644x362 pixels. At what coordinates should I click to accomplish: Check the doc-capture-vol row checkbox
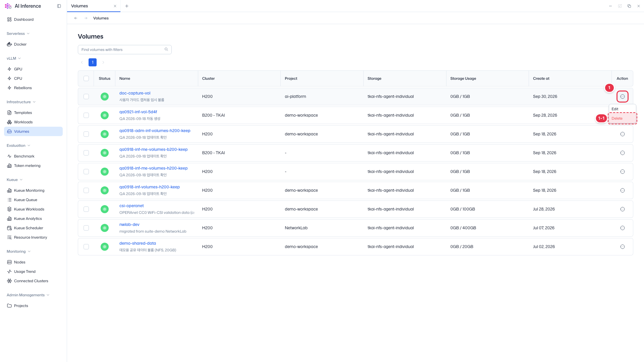[86, 97]
